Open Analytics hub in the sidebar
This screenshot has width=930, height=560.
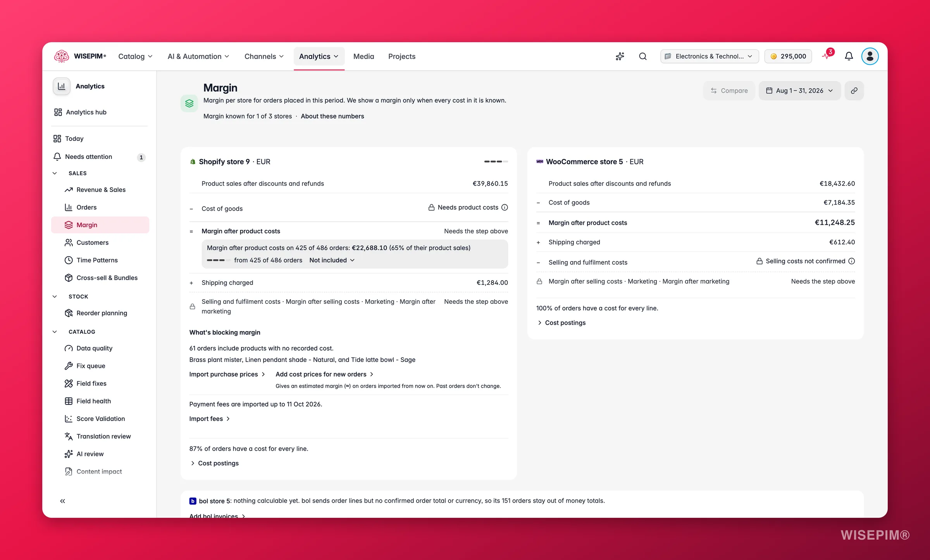click(100, 112)
